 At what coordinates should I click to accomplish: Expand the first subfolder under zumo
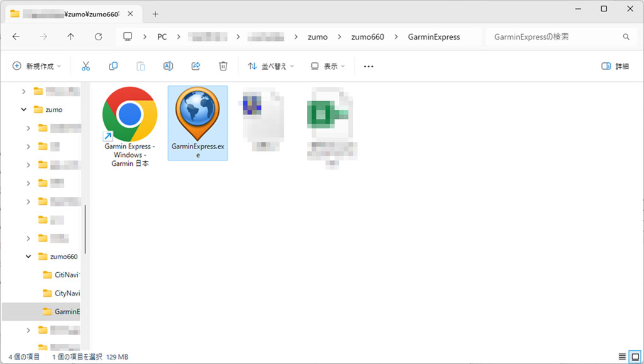(x=28, y=128)
